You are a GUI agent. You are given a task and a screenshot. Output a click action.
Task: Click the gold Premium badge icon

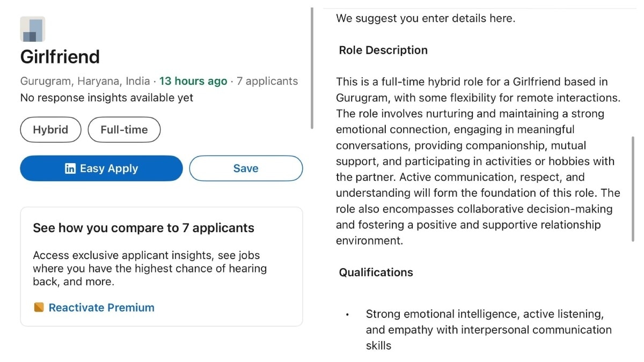point(39,307)
